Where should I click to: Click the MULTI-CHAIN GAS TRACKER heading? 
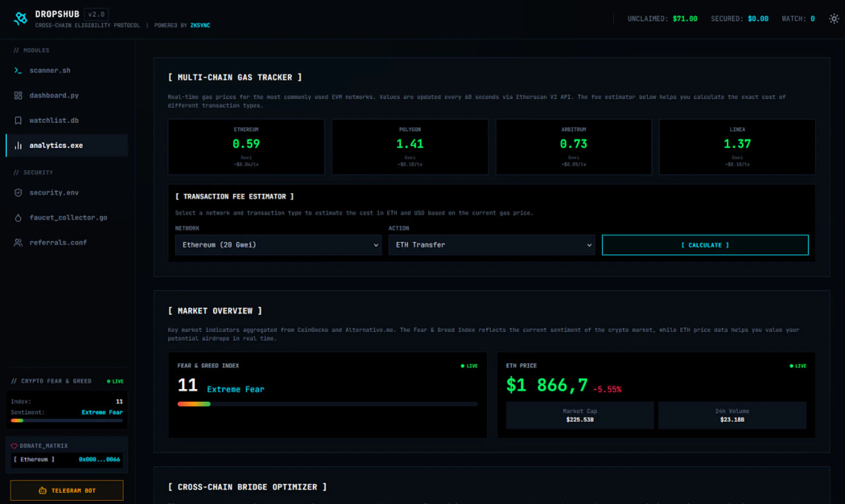point(234,77)
